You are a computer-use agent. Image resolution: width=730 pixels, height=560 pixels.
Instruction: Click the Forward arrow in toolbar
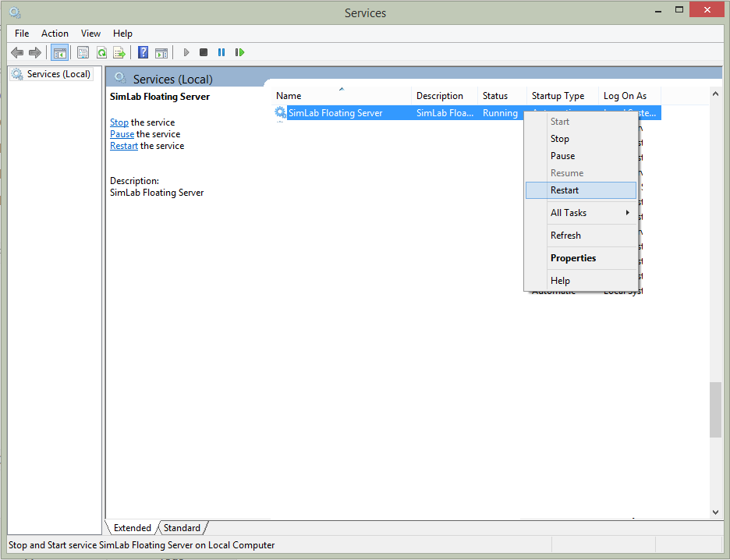tap(34, 52)
